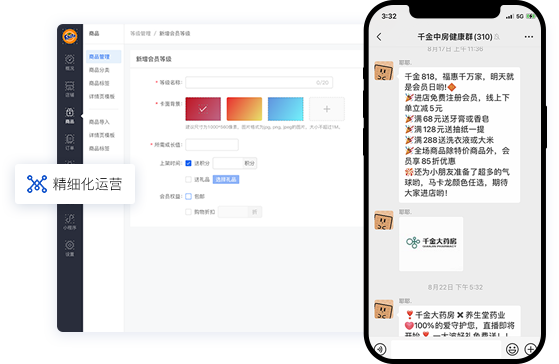Open the 小程序 mini-program sidebar icon
The width and height of the screenshot is (559, 364).
[70, 222]
